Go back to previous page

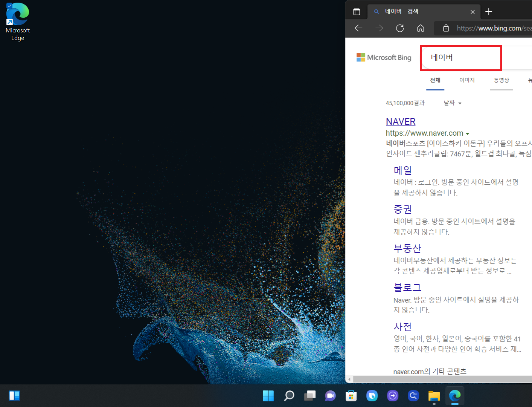click(358, 28)
